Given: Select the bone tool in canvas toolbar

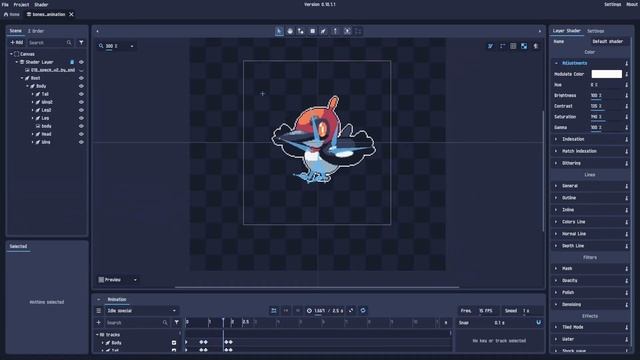Looking at the screenshot, I should [323, 31].
